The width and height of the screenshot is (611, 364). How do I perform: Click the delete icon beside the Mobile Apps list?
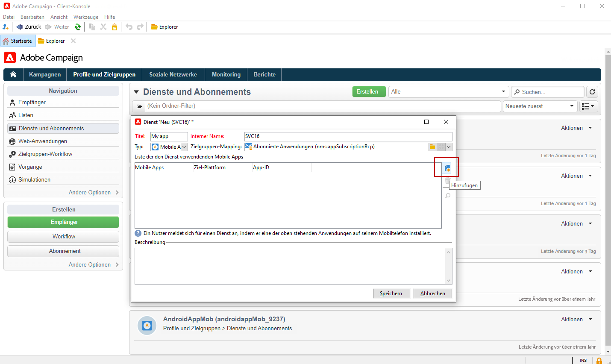447,181
